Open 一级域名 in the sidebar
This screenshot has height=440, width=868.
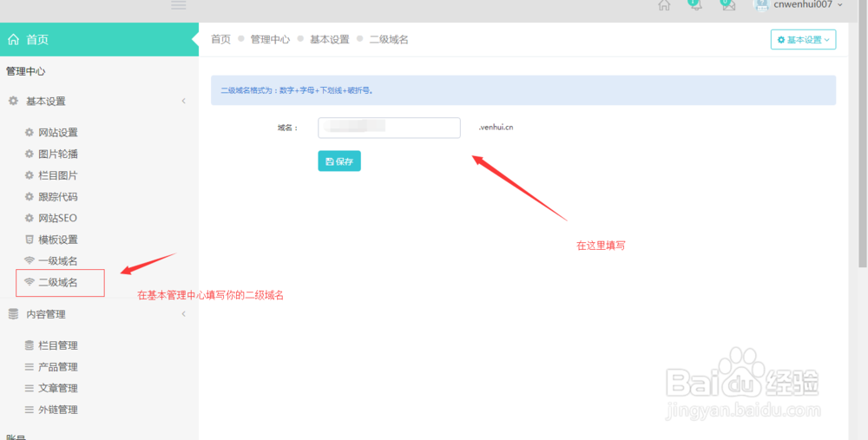click(58, 261)
